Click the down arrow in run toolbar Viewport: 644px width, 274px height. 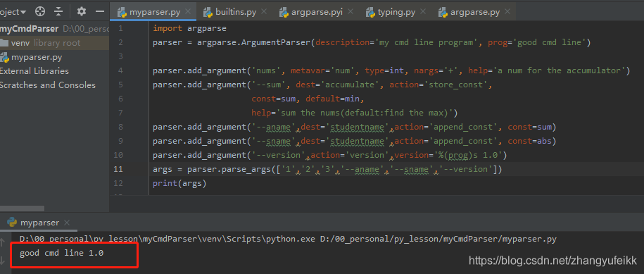3,260
